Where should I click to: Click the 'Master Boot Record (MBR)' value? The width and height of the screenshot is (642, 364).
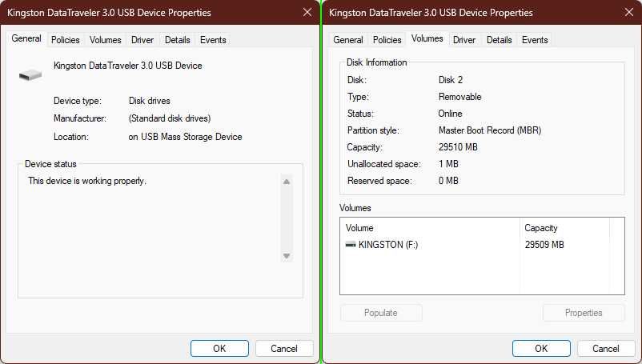coord(490,130)
